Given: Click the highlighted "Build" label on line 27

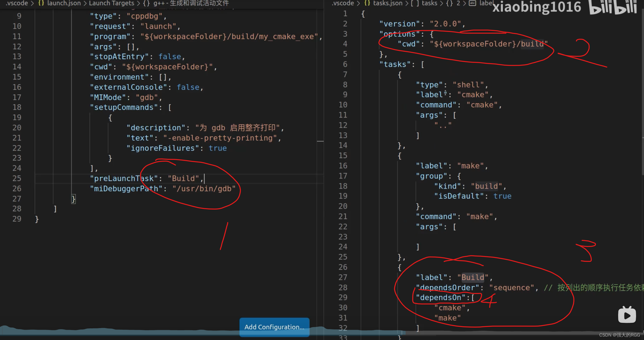Looking at the screenshot, I should pyautogui.click(x=473, y=277).
